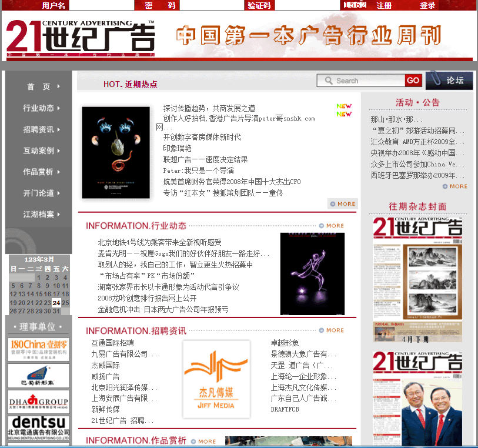Open the 论坛 forum paperclip icon
This screenshot has width=478, height=448.
449,81
